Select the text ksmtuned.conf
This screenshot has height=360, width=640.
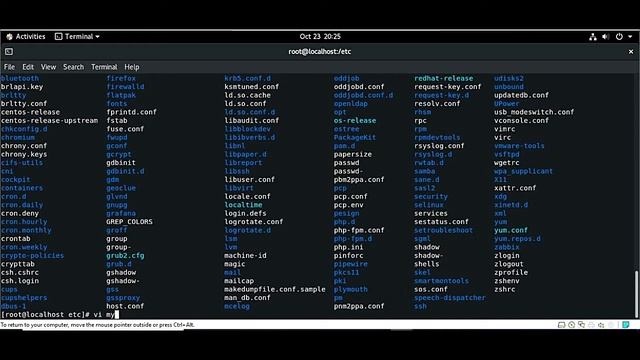click(x=252, y=87)
